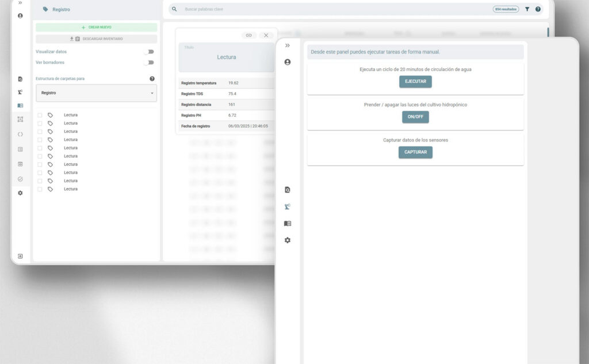
Task: Open the help icon beside the filter
Action: tap(538, 9)
